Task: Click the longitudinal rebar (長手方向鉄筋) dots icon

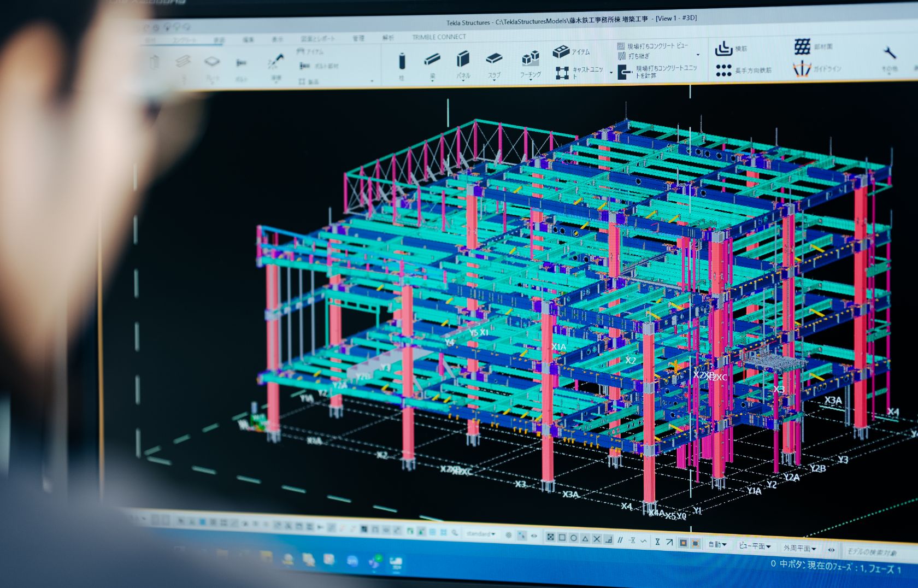Action: click(x=723, y=70)
